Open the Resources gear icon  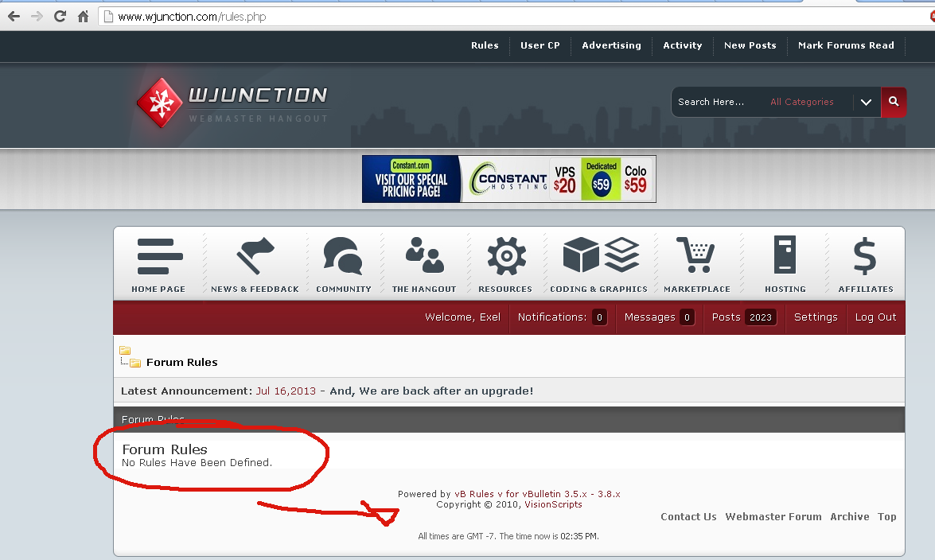[x=506, y=256]
